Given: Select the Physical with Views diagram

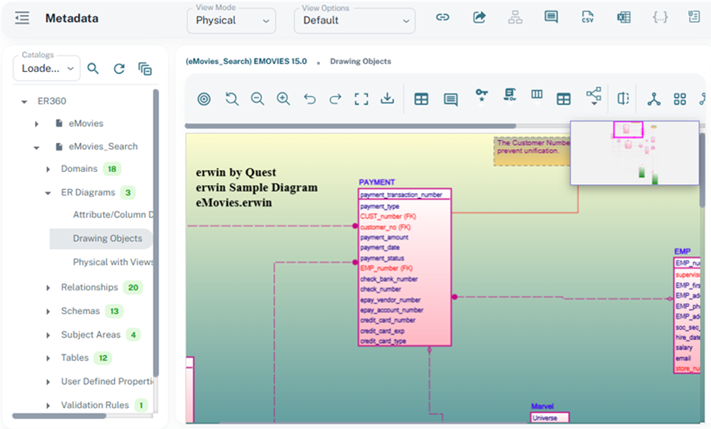Looking at the screenshot, I should click(113, 262).
